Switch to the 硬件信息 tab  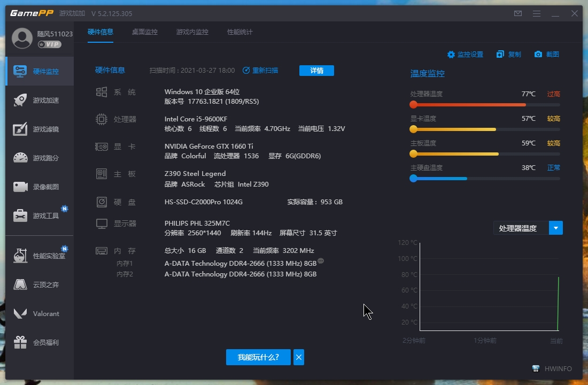(100, 32)
